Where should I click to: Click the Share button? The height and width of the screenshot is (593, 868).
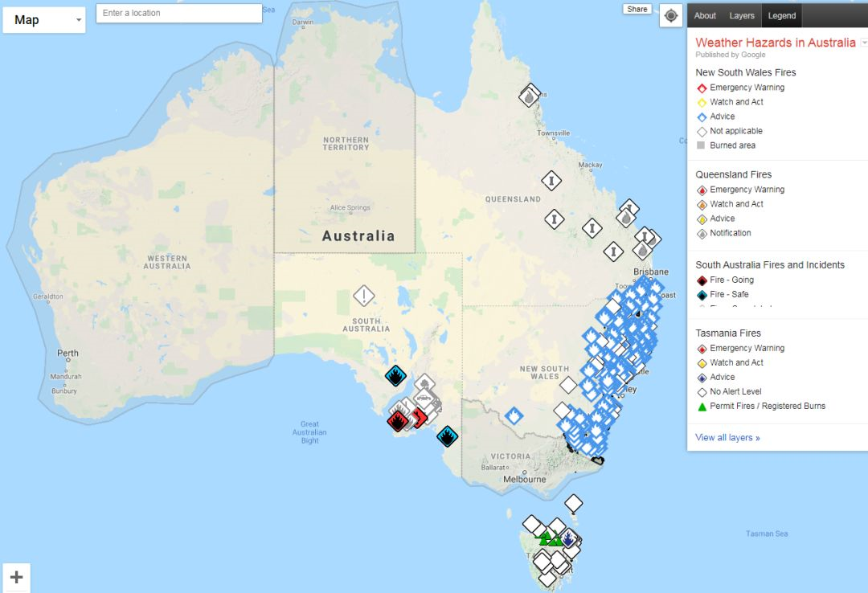(x=637, y=9)
